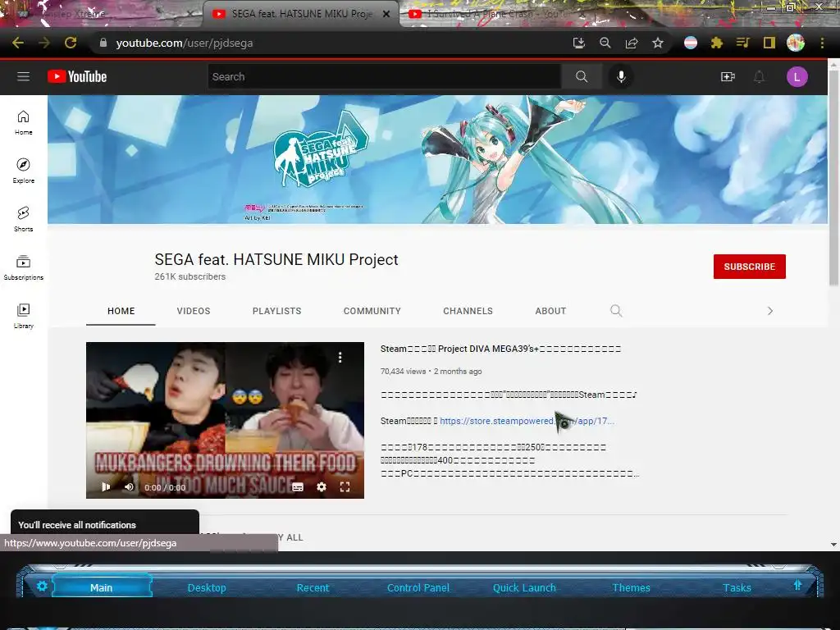Open the YouTube hamburger guide menu

(x=23, y=76)
